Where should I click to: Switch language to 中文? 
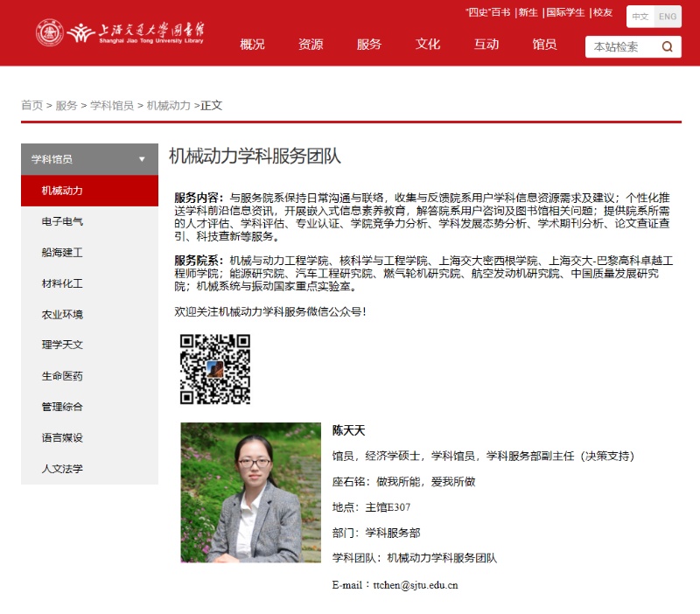tap(640, 17)
